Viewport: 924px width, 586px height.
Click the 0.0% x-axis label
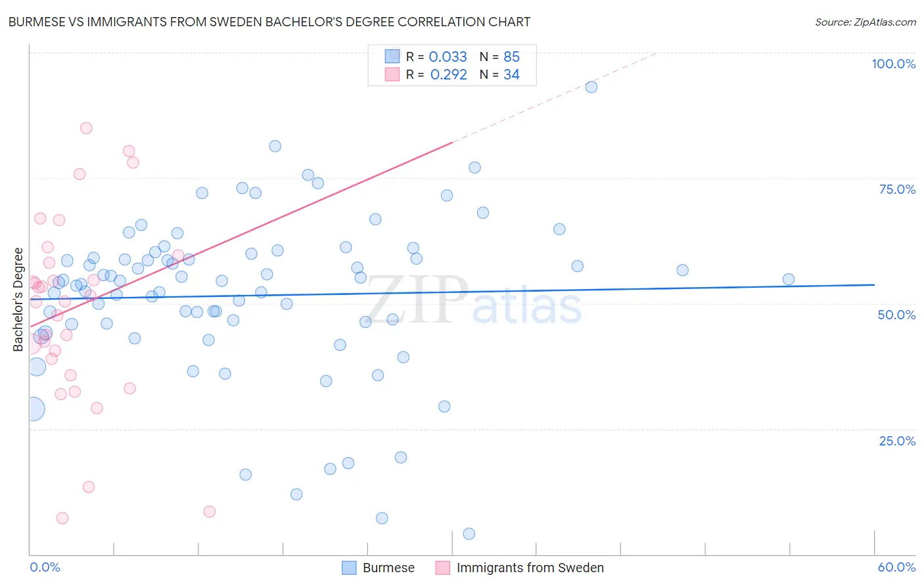[x=45, y=567]
